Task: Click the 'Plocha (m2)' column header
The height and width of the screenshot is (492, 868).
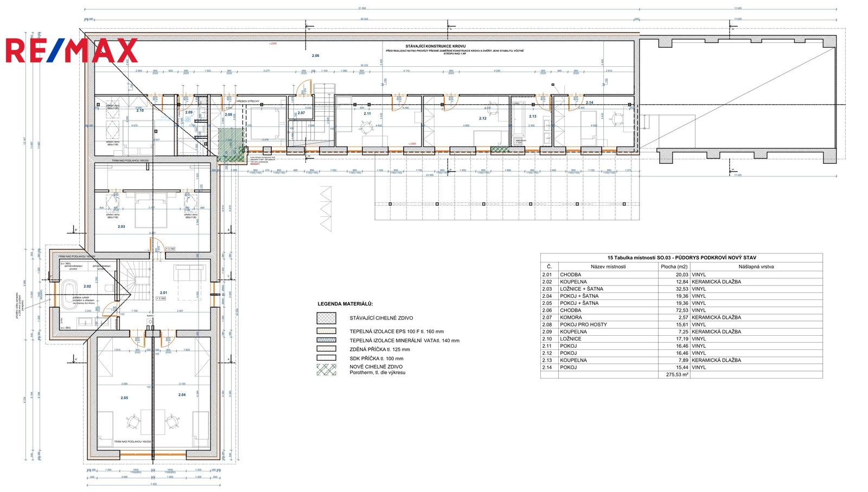Action: pos(674,266)
